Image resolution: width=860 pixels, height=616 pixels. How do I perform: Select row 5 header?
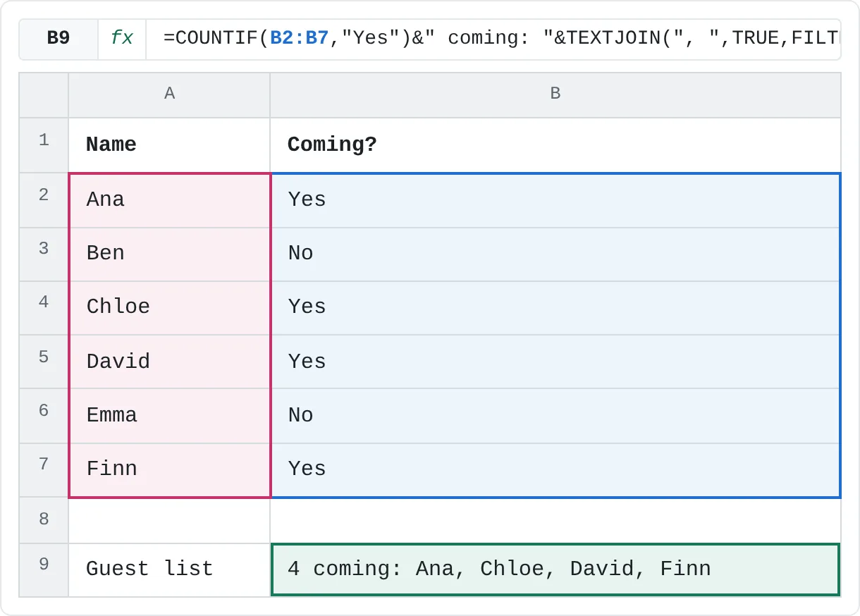44,362
